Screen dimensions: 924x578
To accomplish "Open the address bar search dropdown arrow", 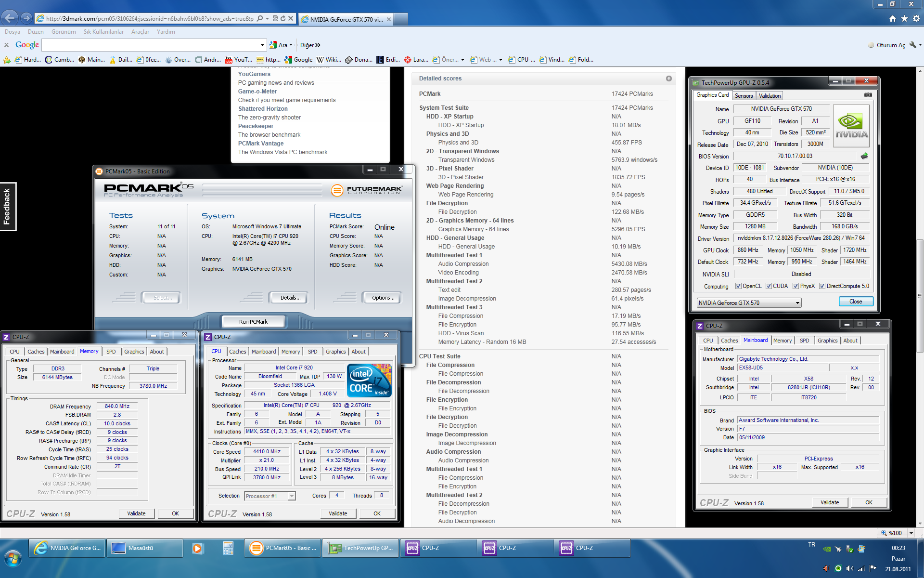I will pyautogui.click(x=267, y=19).
